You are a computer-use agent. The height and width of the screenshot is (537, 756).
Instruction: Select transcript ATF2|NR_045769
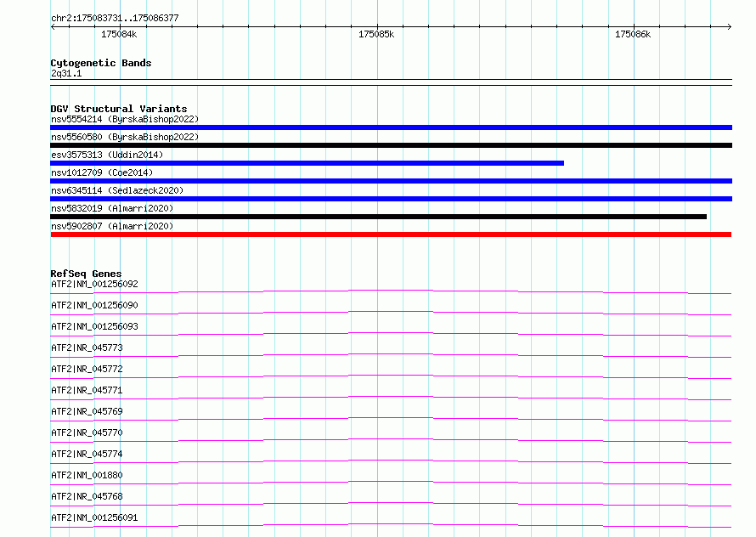[87, 411]
